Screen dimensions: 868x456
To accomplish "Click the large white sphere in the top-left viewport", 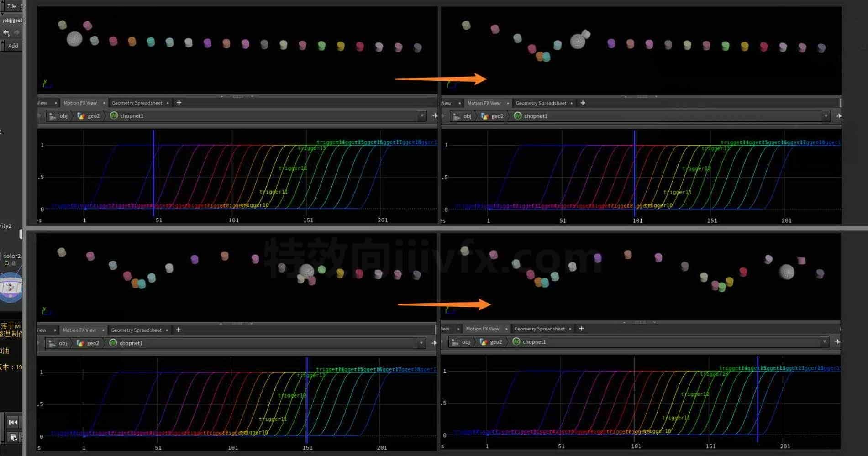I will [74, 39].
